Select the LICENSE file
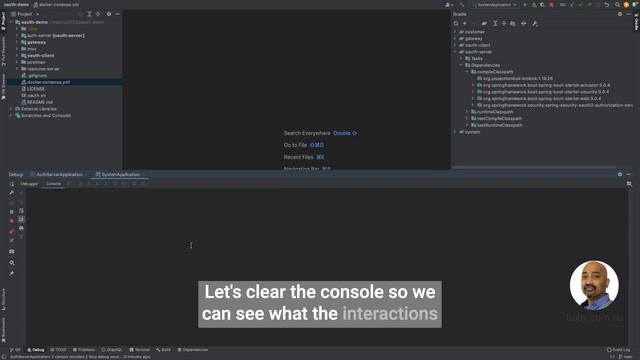Viewport: 640px width, 360px height. [36, 89]
